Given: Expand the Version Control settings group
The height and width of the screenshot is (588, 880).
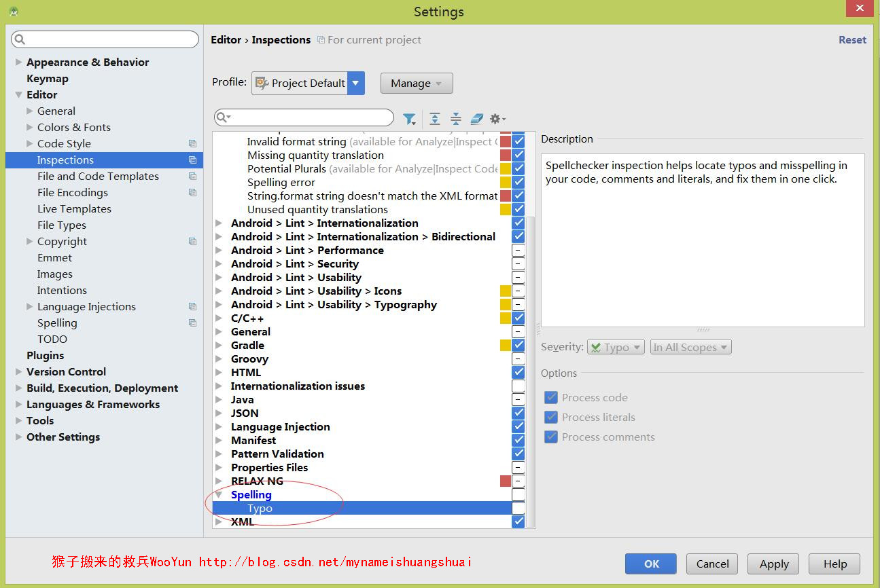Looking at the screenshot, I should click(18, 371).
